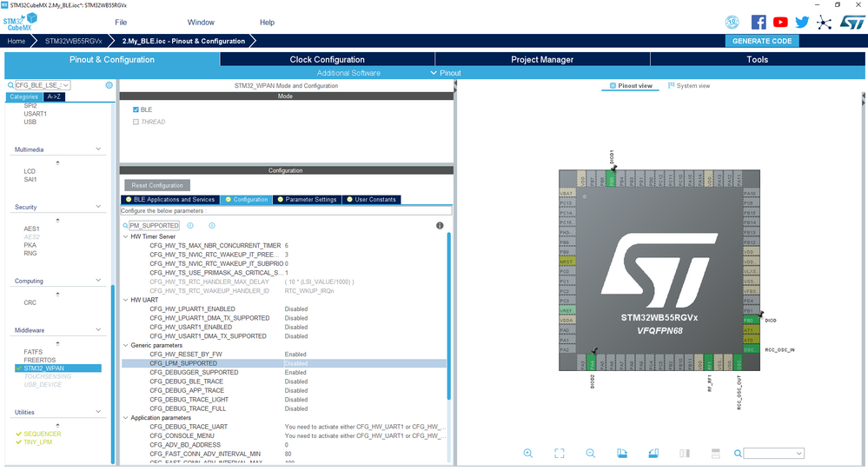Open BLE Applications and Services tab
Image resolution: width=868 pixels, height=471 pixels.
[x=170, y=199]
